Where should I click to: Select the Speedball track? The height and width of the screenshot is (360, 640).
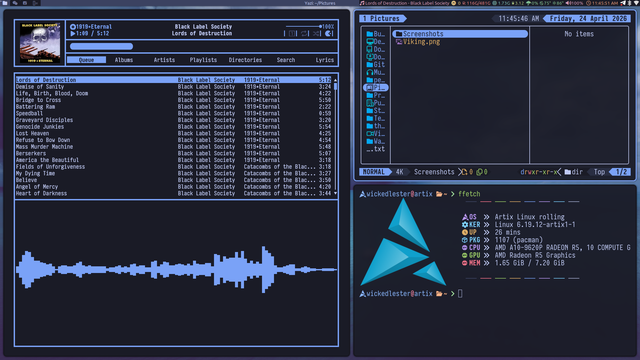pyautogui.click(x=173, y=113)
